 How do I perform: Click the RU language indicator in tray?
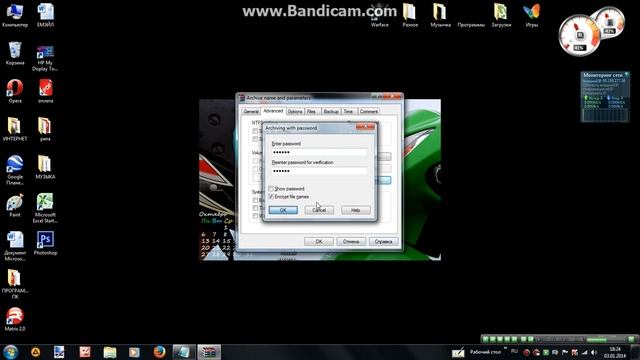point(514,351)
